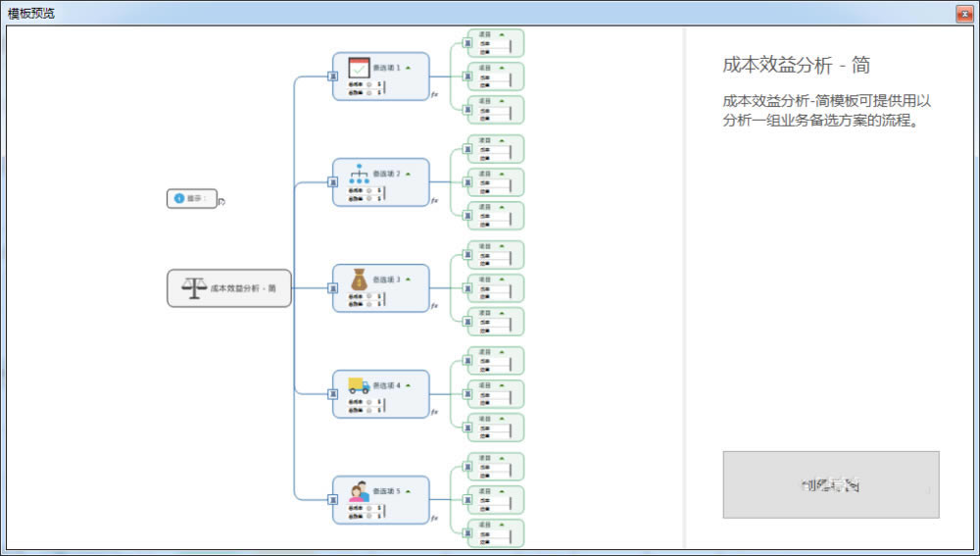Viewport: 980px width, 556px height.
Task: Click the option 4 topic label text
Action: click(x=386, y=385)
